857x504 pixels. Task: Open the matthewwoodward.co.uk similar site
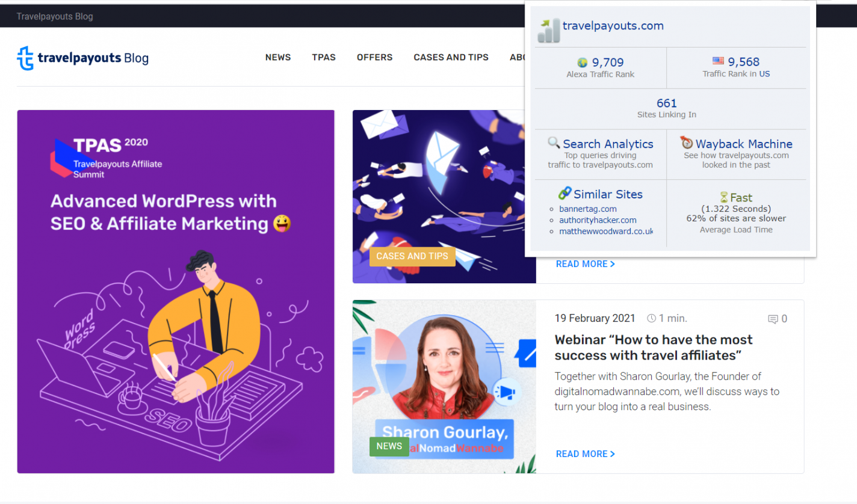tap(606, 231)
